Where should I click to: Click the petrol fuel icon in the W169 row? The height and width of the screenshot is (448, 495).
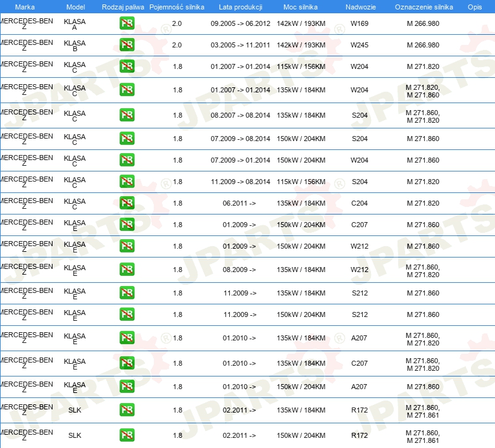(x=127, y=24)
